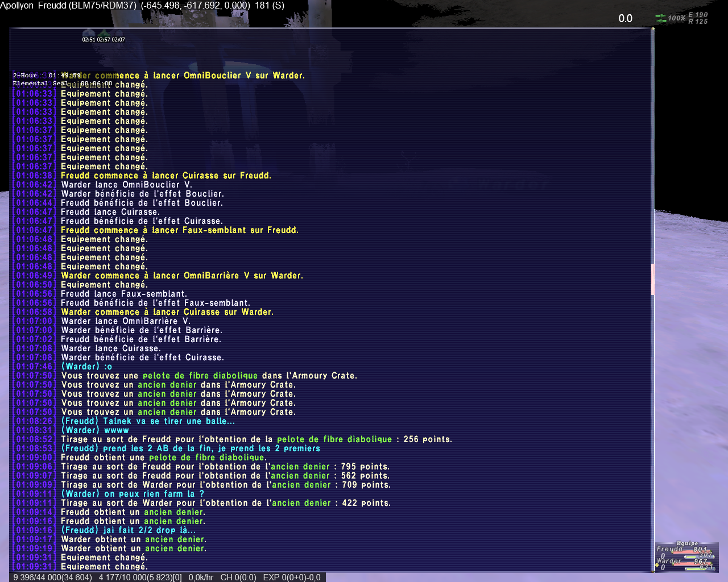Screen dimensions: 728x582
Task: Click the line 'Warder lance OmniBouclier V.'
Action: point(126,185)
